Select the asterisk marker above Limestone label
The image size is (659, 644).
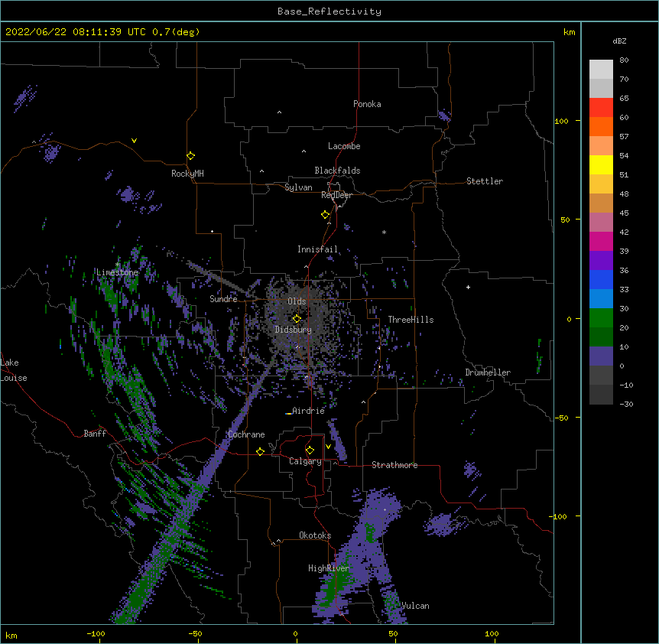pyautogui.click(x=117, y=265)
